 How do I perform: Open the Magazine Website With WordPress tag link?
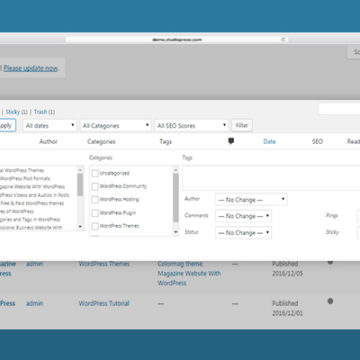click(x=189, y=278)
